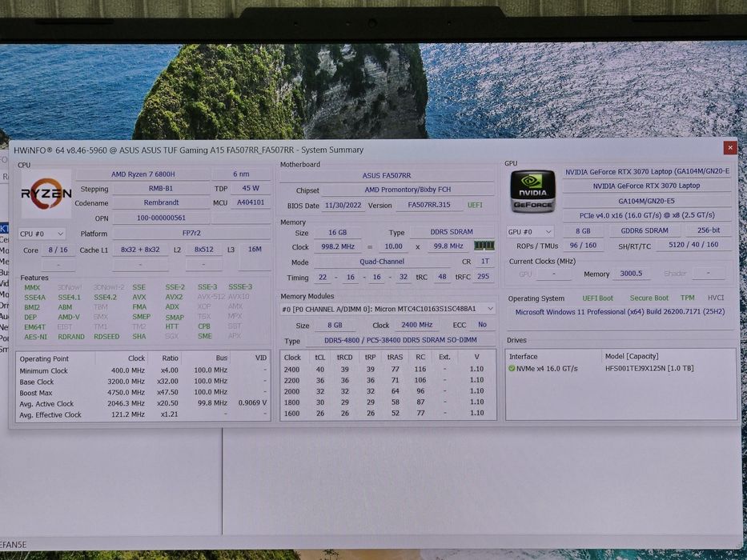Select the HFS001TEJ9X125N [1.0 TB] drive row
The width and height of the screenshot is (747, 560).
coord(620,369)
